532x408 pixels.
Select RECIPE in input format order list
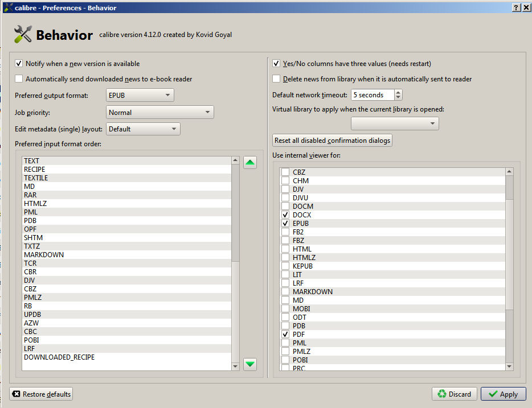pos(126,170)
